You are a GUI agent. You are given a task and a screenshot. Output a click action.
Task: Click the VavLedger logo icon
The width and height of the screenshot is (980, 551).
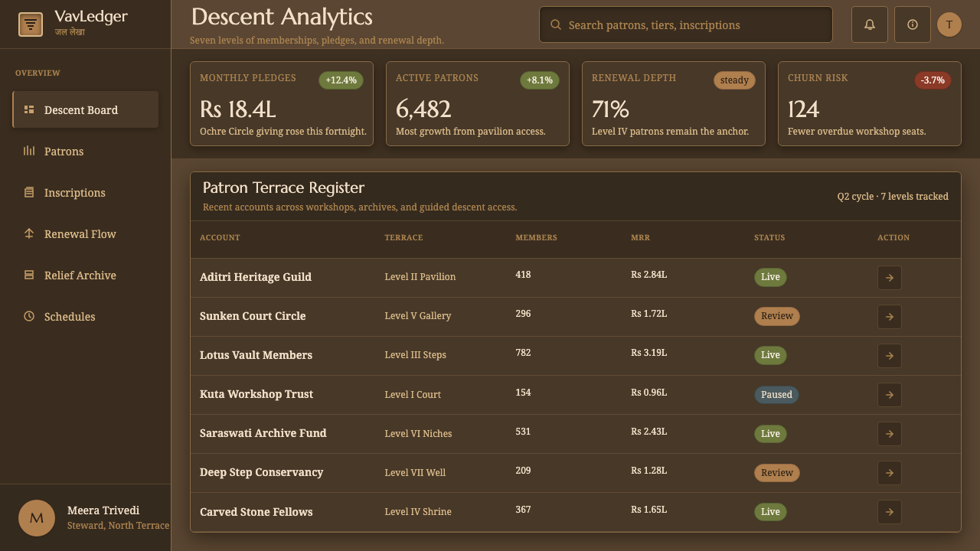point(31,24)
